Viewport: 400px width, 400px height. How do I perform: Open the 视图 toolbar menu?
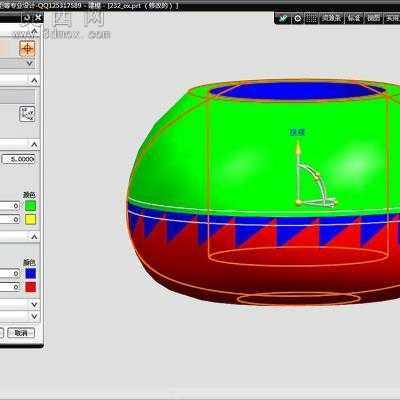[x=374, y=18]
